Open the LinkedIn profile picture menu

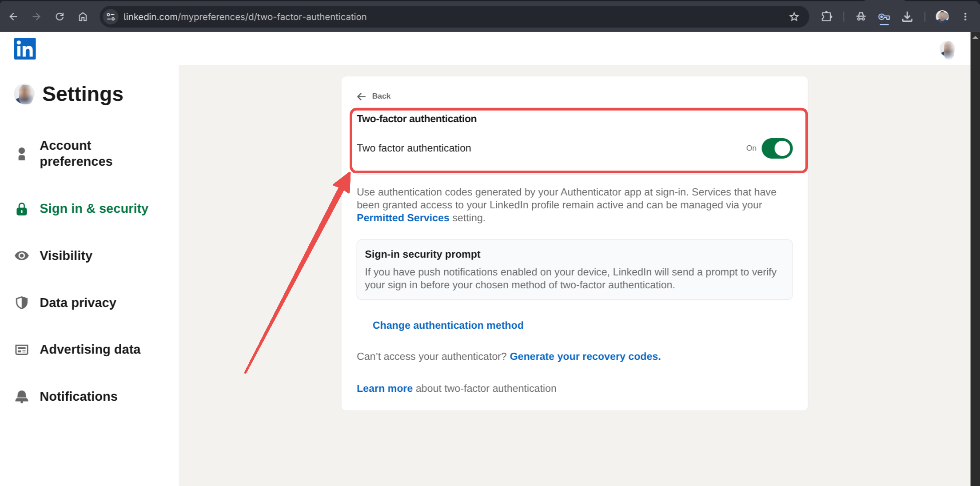click(948, 49)
